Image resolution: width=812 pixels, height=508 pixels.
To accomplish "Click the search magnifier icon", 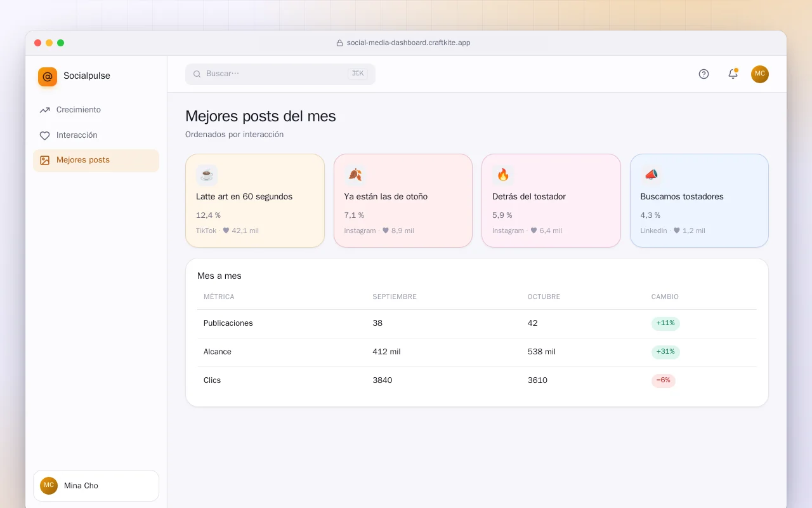I will pos(197,74).
